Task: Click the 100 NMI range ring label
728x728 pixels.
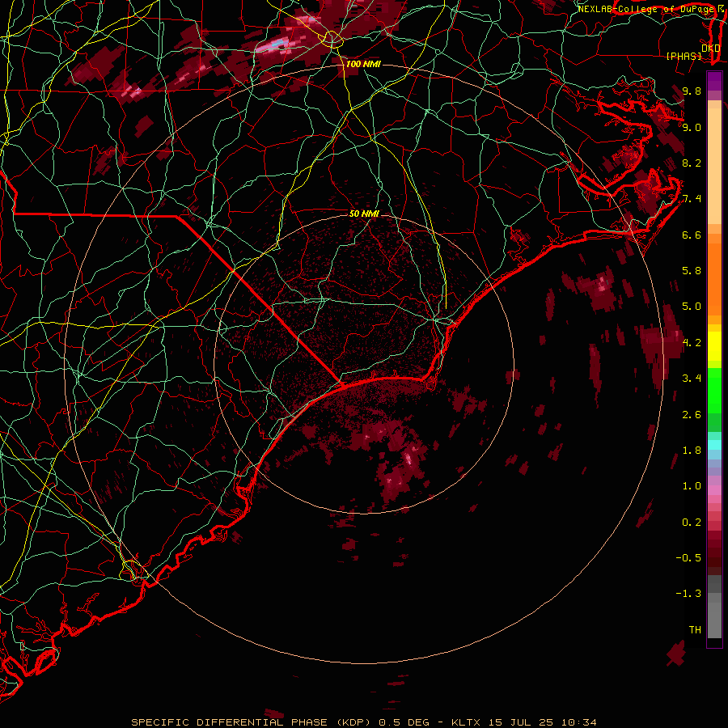Action: coord(363,64)
